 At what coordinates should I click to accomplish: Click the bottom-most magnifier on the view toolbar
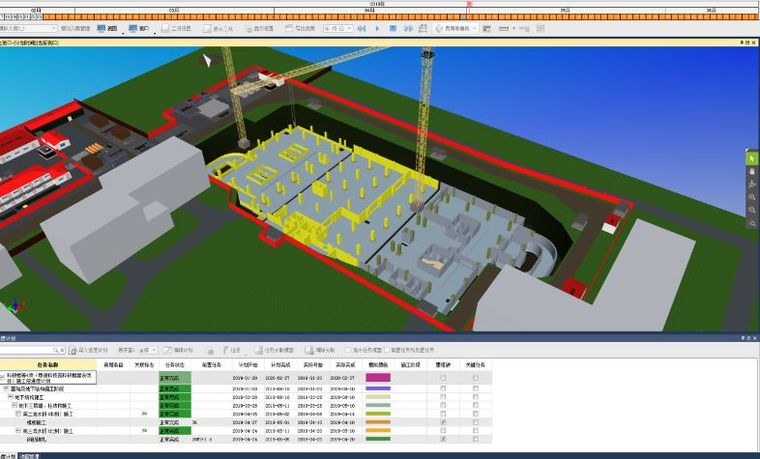pos(751,223)
